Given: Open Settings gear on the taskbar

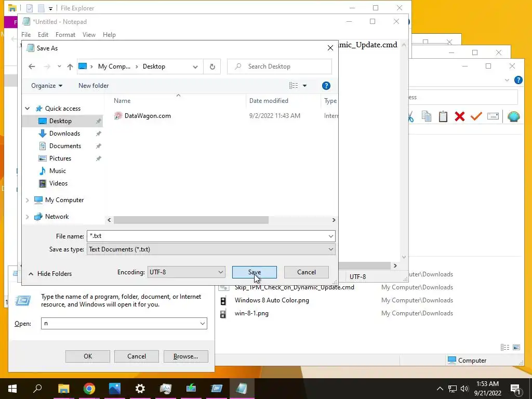Looking at the screenshot, I should click(140, 389).
